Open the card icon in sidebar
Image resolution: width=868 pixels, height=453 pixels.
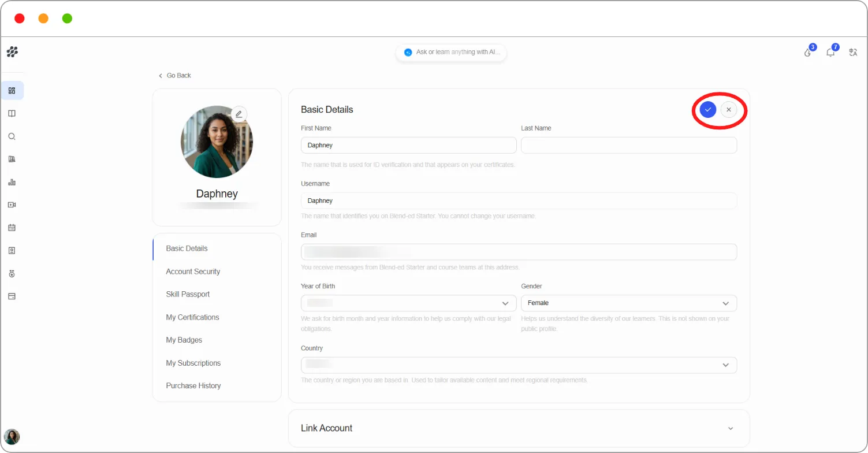(x=12, y=296)
